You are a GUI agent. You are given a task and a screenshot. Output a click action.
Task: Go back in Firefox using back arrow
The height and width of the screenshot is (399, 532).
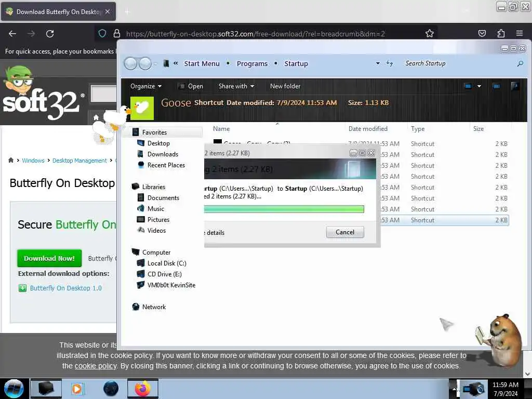coord(12,34)
